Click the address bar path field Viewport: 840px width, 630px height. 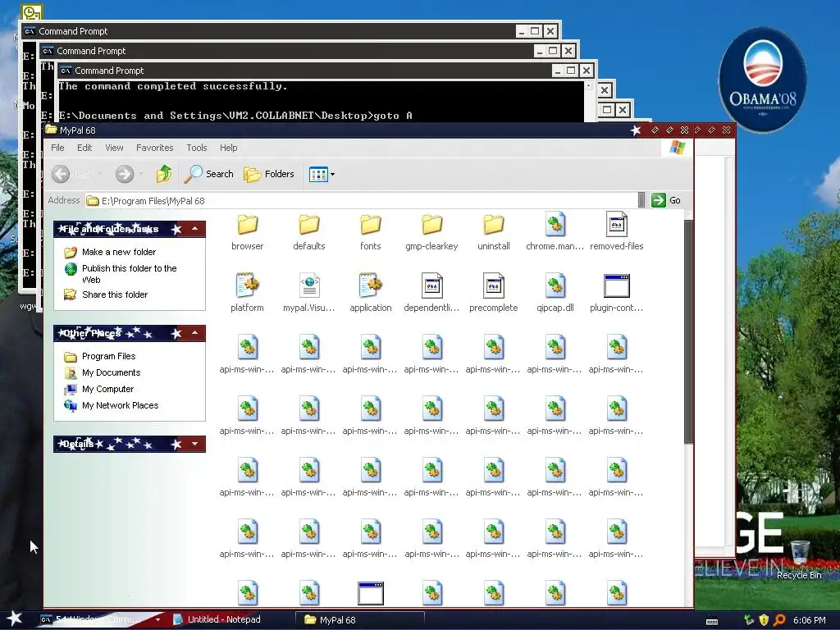coord(362,201)
